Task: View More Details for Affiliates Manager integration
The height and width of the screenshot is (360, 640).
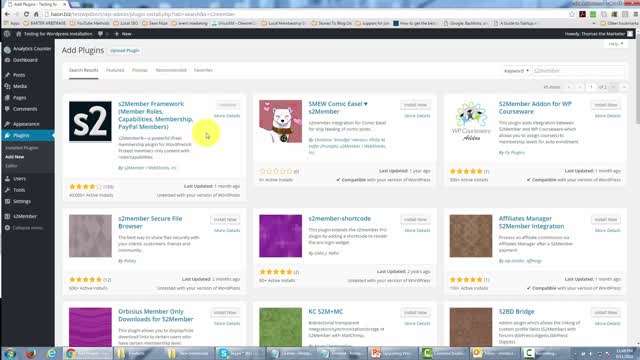Action: pos(607,231)
